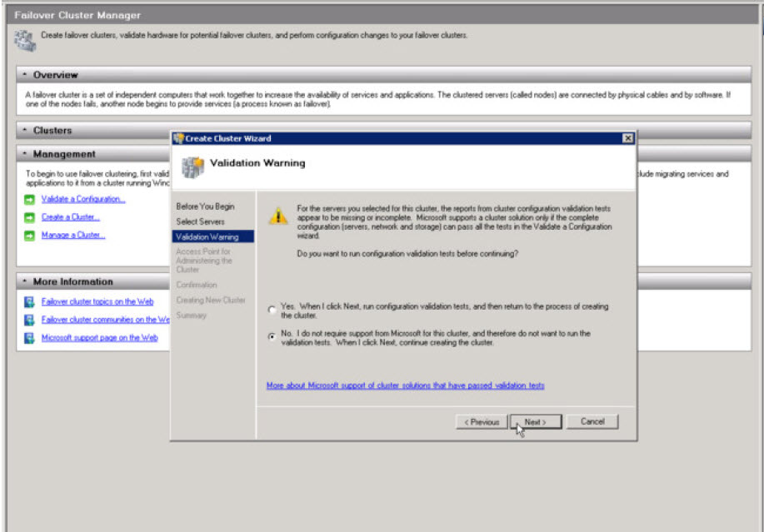This screenshot has width=764, height=532.
Task: Click the Confirmation wizard step
Action: pyautogui.click(x=197, y=285)
